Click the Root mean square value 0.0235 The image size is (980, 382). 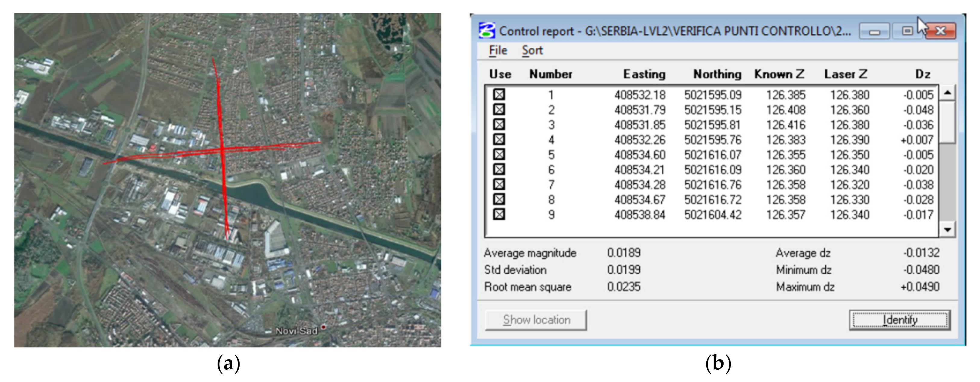pyautogui.click(x=624, y=286)
